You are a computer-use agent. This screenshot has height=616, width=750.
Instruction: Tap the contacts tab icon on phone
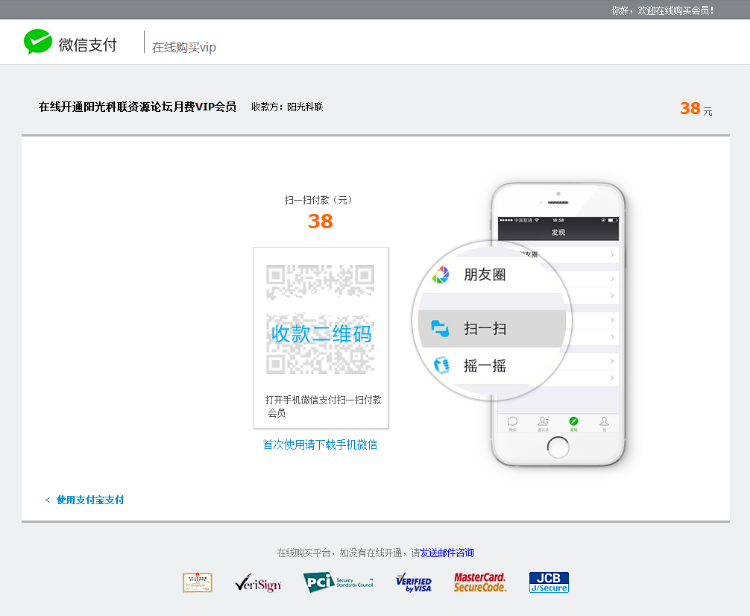[542, 422]
